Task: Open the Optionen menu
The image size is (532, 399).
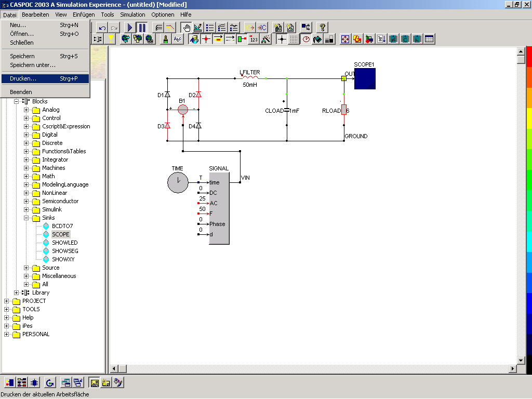Action: [x=163, y=15]
